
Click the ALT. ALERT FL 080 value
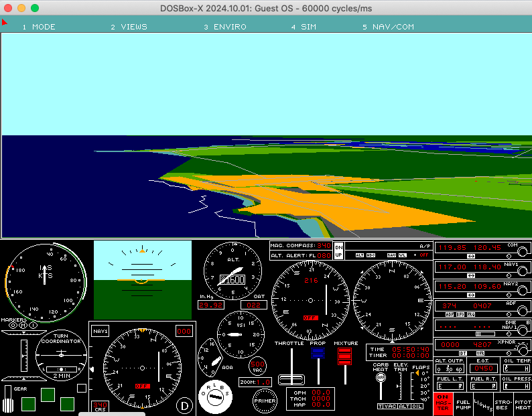[324, 255]
